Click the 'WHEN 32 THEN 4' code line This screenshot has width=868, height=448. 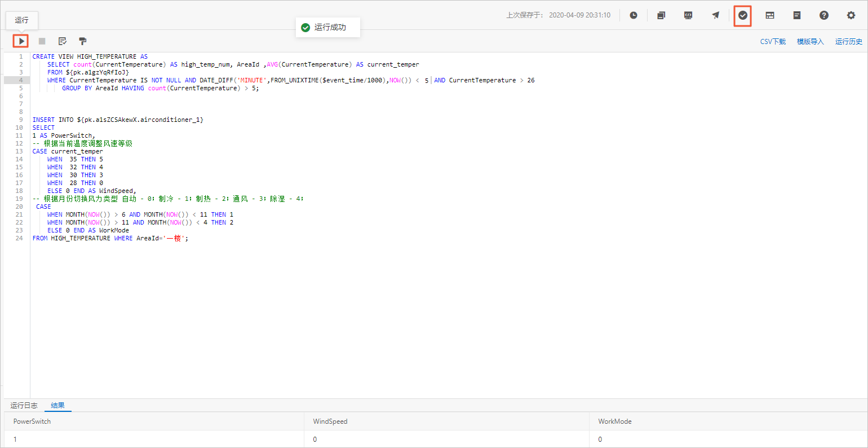coord(75,167)
